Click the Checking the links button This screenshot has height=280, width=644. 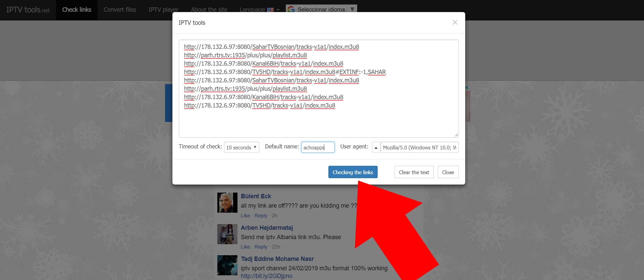(x=353, y=172)
